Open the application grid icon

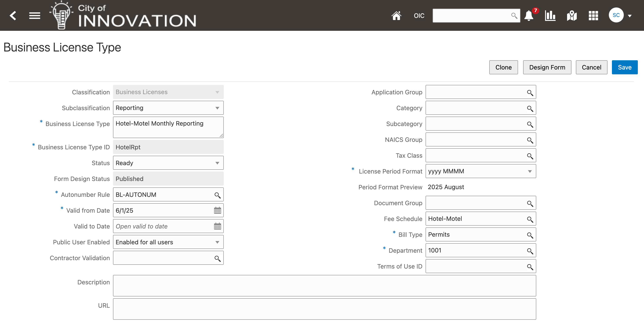pyautogui.click(x=593, y=16)
